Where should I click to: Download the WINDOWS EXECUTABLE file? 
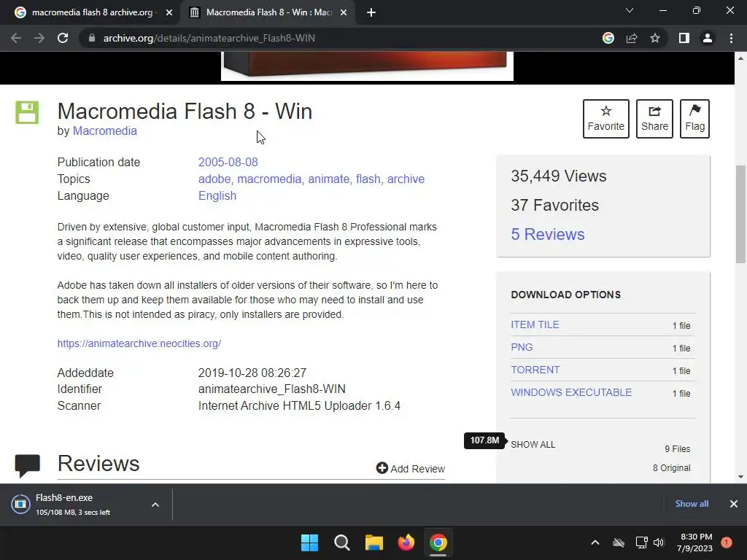(x=571, y=392)
